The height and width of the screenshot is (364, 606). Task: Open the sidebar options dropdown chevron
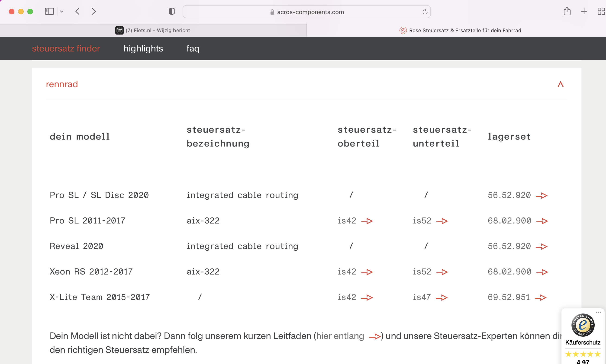click(x=62, y=11)
